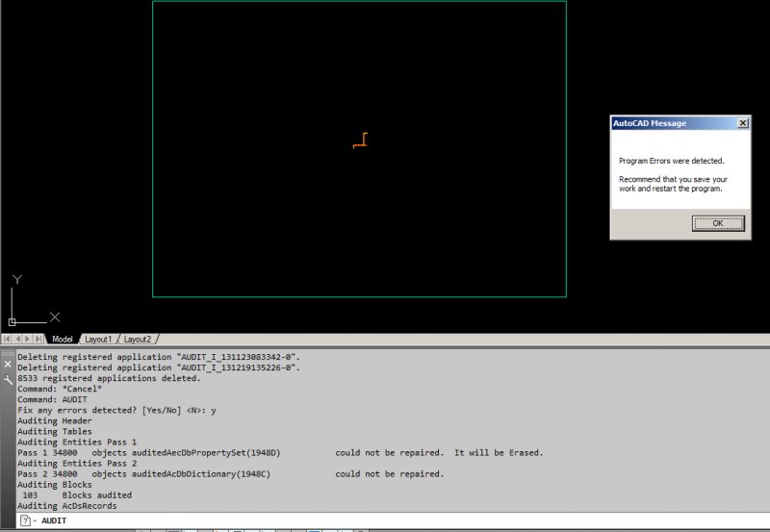Click 'auditedAcDbDictionary(1948C)' text
The image size is (770, 532).
pyautogui.click(x=201, y=474)
